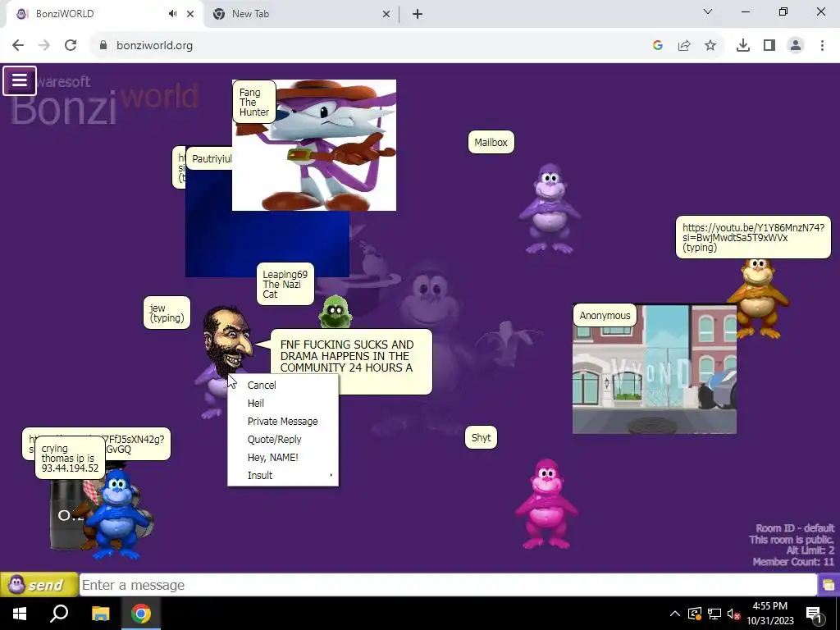840x630 pixels.
Task: Open the BonziWORLD hamburger menu
Action: coord(20,80)
